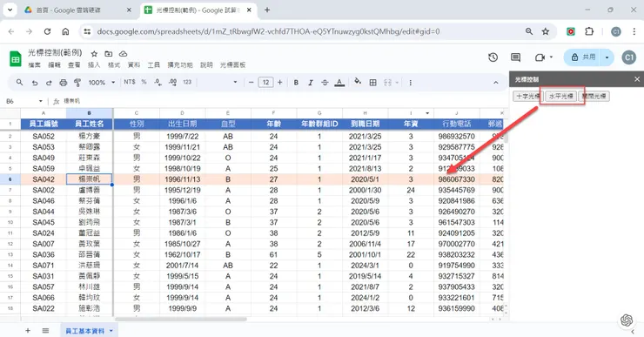This screenshot has height=337, width=644.
Task: Toggle strikethrough formatting
Action: (x=325, y=83)
